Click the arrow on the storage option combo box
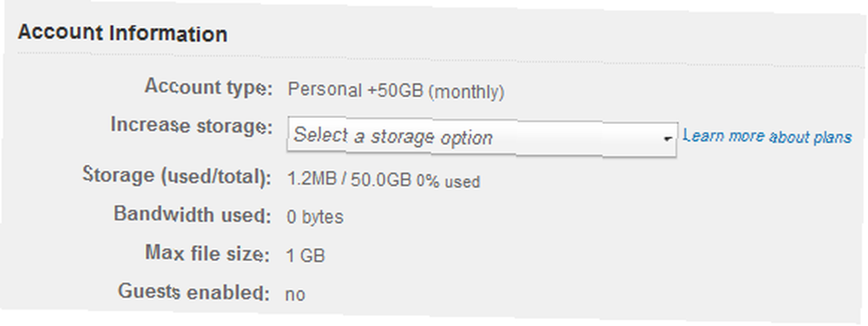868x326 pixels. pos(668,138)
